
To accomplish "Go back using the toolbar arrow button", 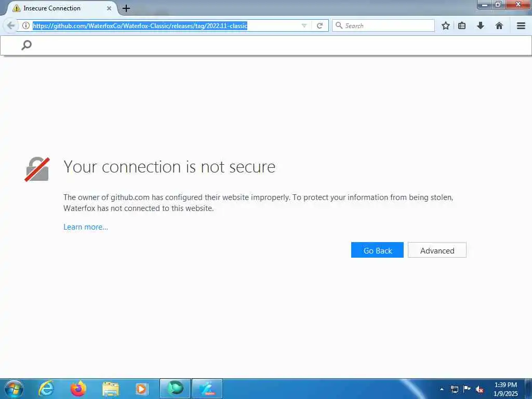I will click(11, 25).
